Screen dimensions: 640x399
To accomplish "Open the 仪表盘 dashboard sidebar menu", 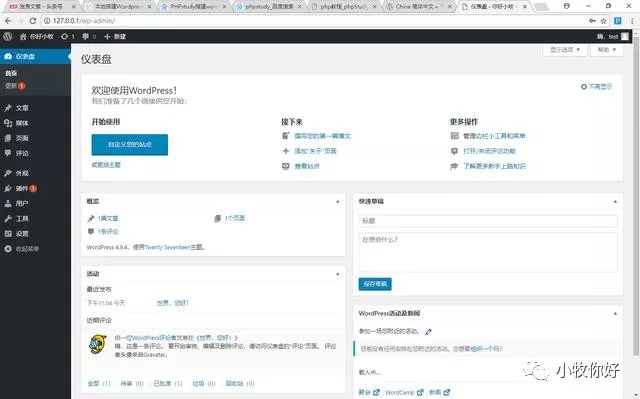I will pyautogui.click(x=35, y=56).
